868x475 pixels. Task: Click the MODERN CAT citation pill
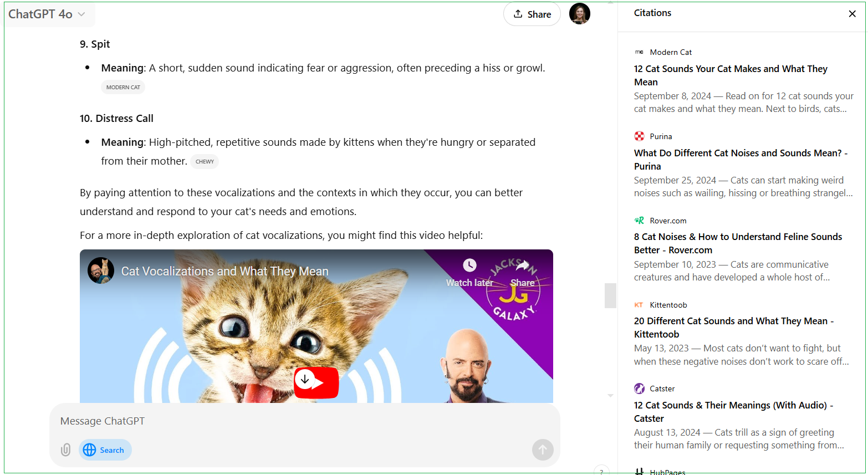pos(122,86)
